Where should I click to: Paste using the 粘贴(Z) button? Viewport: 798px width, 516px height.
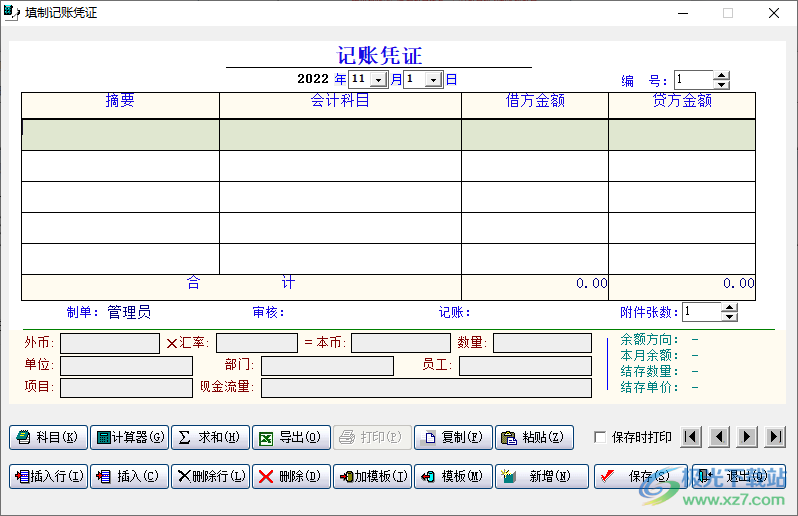pyautogui.click(x=534, y=437)
